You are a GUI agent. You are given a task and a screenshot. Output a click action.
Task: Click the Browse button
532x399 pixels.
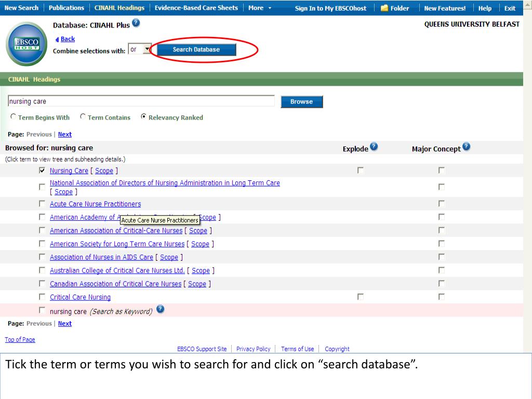click(302, 102)
